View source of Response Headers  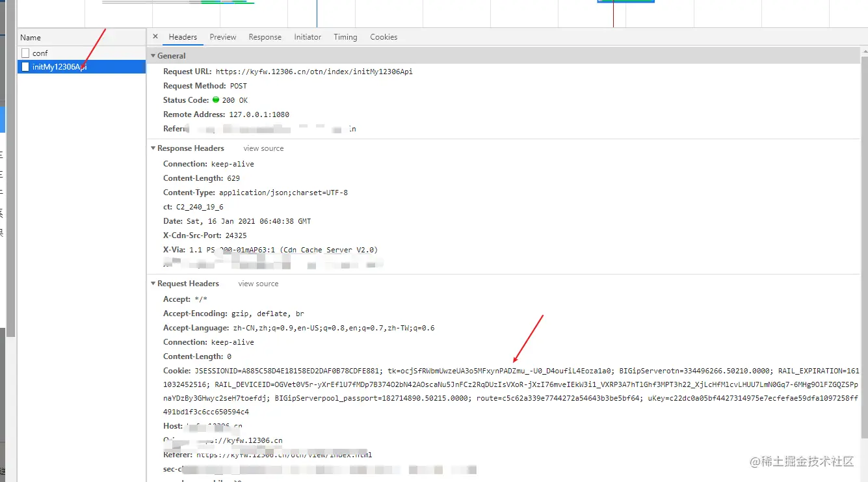point(263,148)
